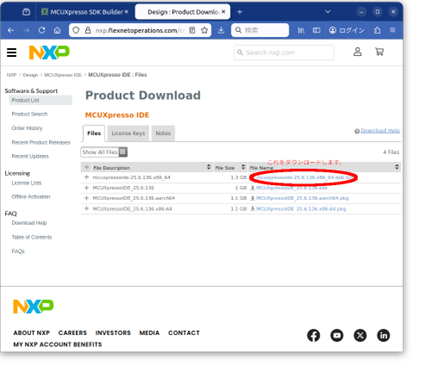Image resolution: width=425 pixels, height=372 pixels.
Task: Open Offline Activation in sidebar
Action: (31, 197)
